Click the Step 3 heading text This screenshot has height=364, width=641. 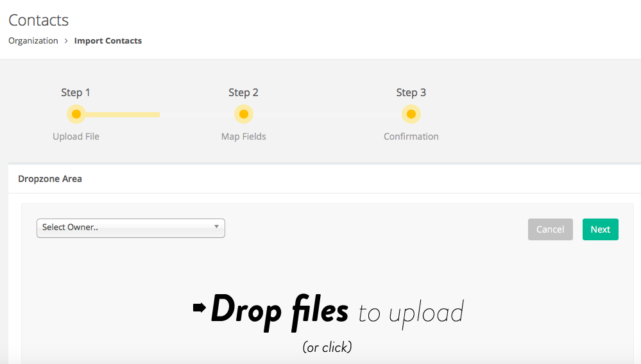pos(411,93)
